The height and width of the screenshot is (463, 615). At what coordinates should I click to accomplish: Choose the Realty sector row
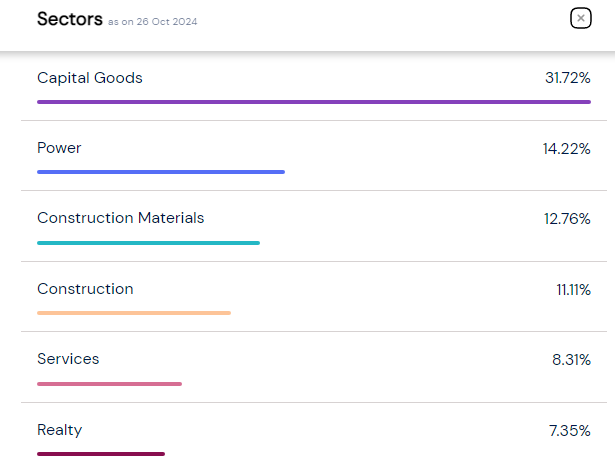point(60,430)
